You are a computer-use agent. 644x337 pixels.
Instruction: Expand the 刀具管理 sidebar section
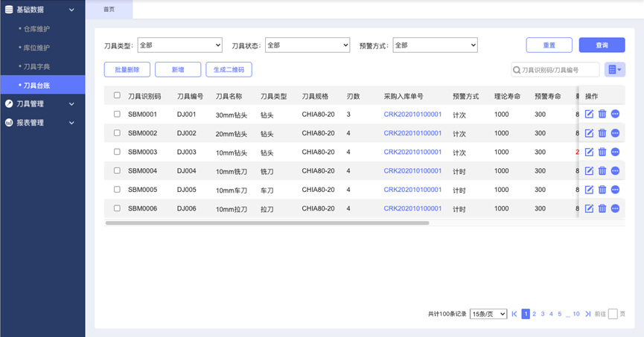click(x=42, y=104)
